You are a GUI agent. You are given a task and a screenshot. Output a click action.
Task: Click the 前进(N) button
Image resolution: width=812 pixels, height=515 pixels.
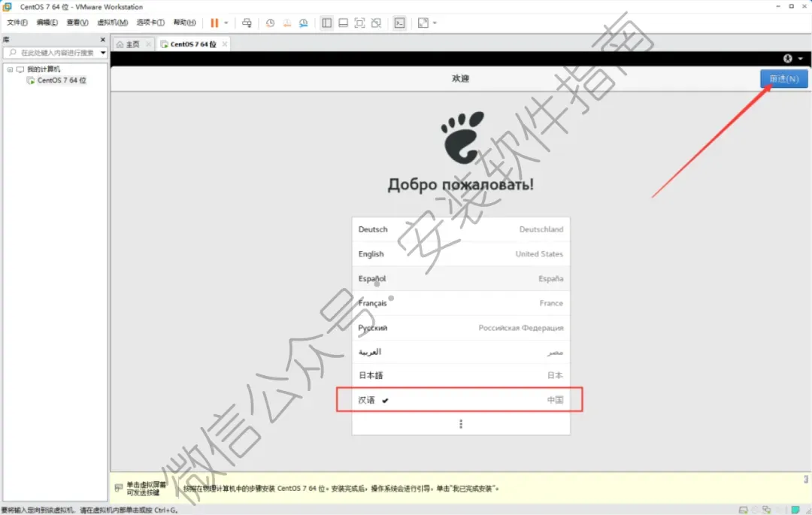[783, 79]
